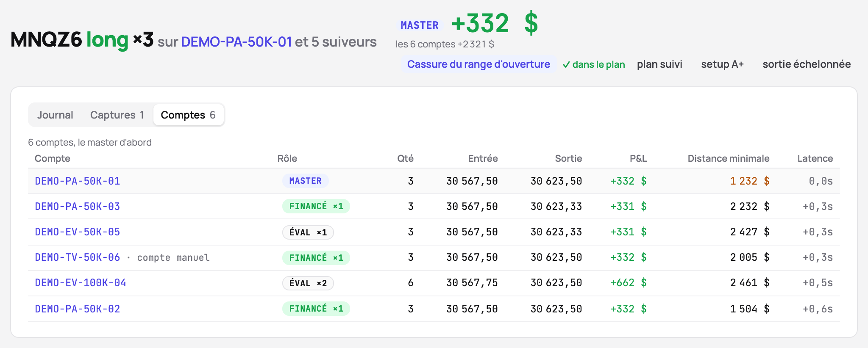868x348 pixels.
Task: Click the large +332 $ header result
Action: coord(495,23)
